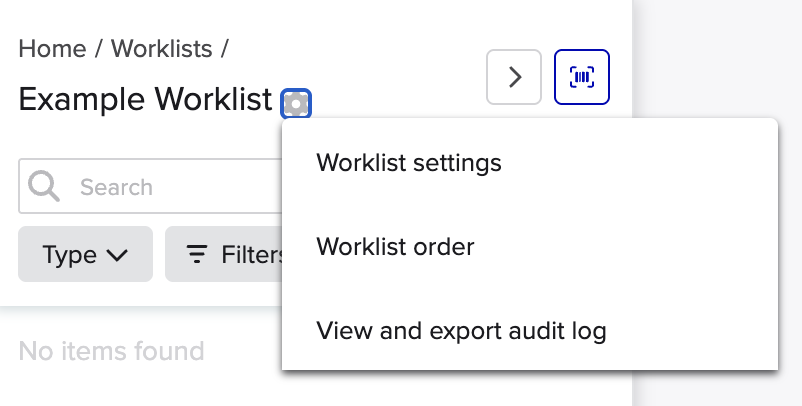Click the magnifying glass search icon
Image resolution: width=802 pixels, height=406 pixels.
point(44,187)
